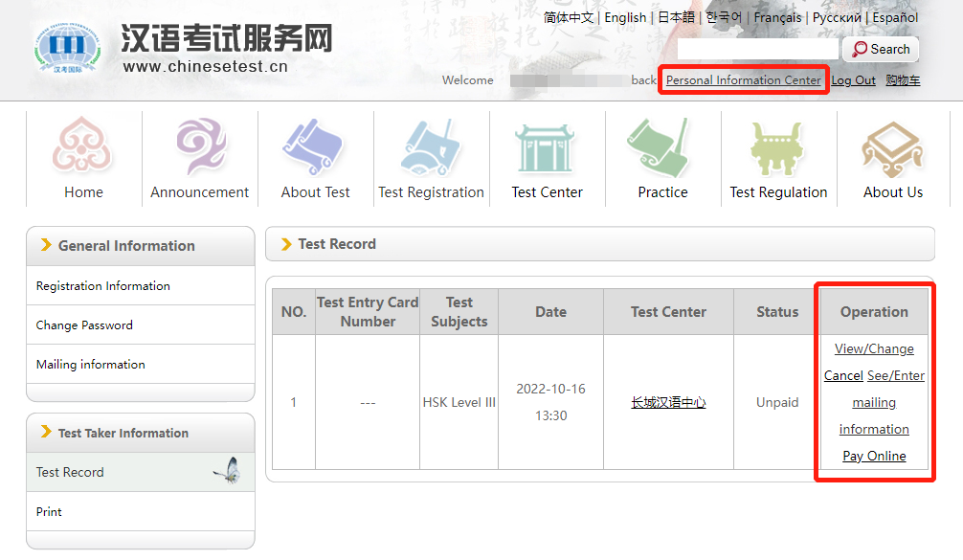Switch language to English
Viewport: 963px width, 560px height.
click(625, 17)
